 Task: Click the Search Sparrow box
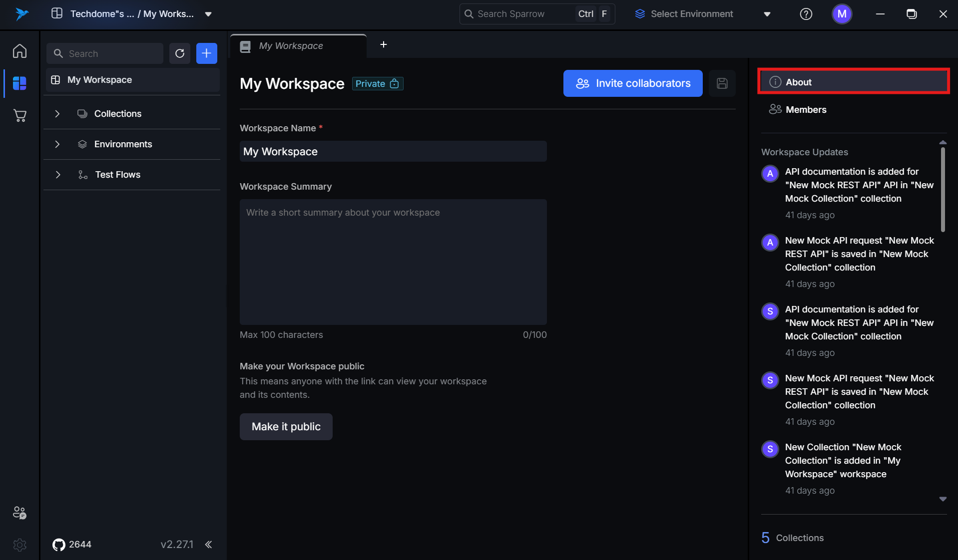click(x=537, y=14)
